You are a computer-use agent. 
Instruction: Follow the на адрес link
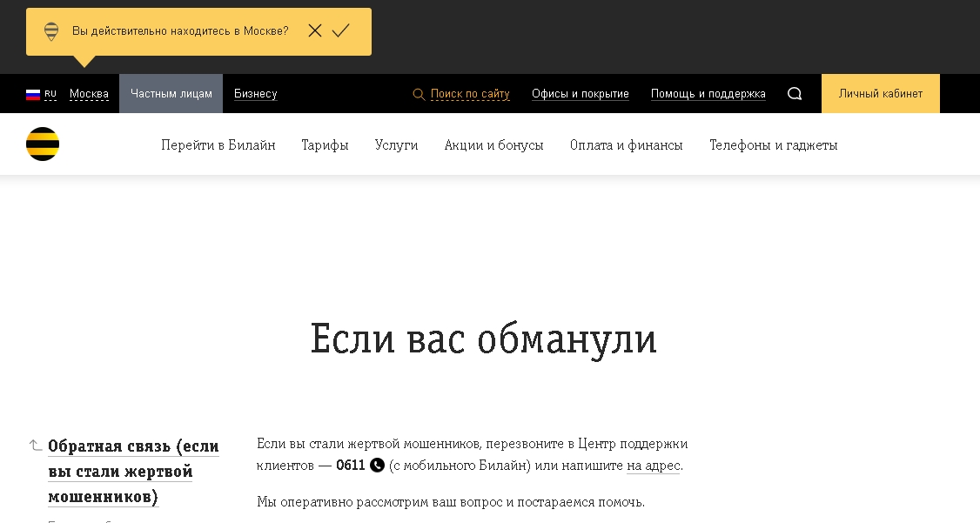(x=653, y=466)
